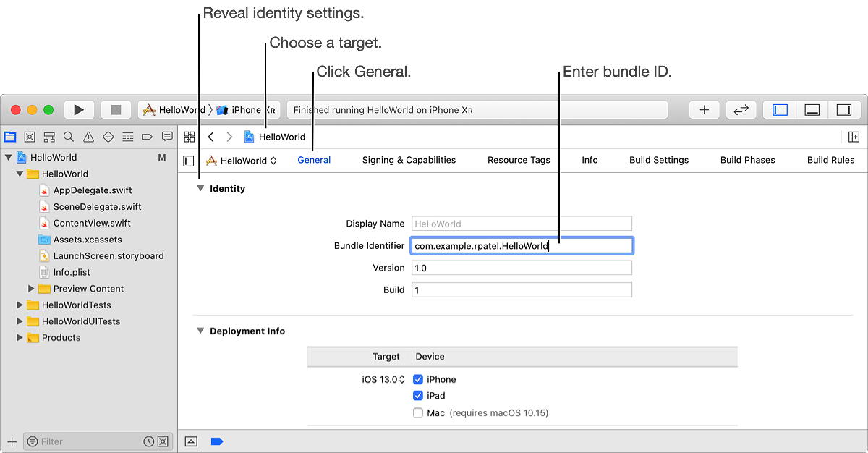Show debug area with bottom bar triangle icon
The image size is (868, 453).
(191, 441)
